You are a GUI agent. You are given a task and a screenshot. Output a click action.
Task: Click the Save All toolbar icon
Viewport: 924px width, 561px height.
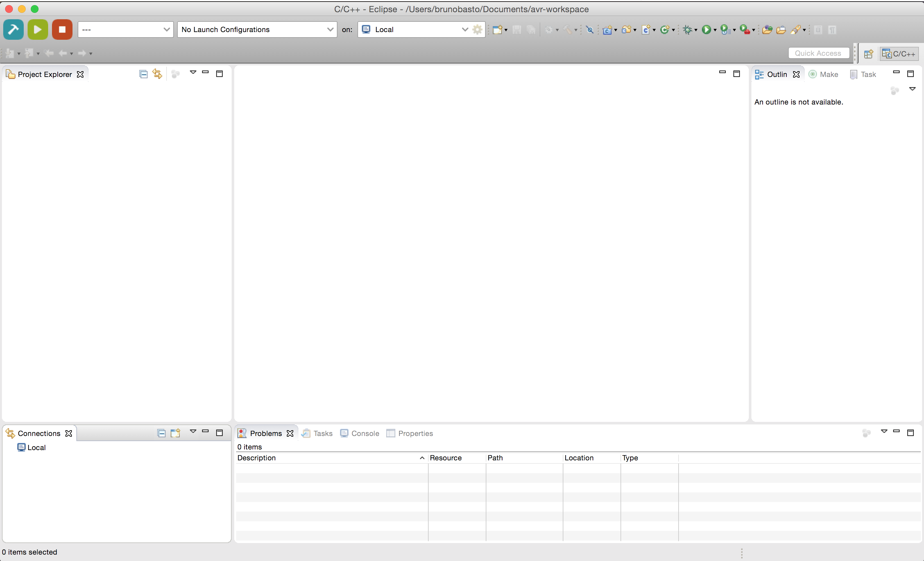click(531, 29)
